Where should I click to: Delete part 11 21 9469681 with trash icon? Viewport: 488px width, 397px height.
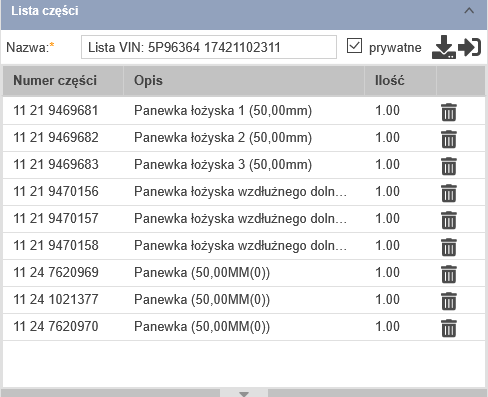pyautogui.click(x=449, y=112)
